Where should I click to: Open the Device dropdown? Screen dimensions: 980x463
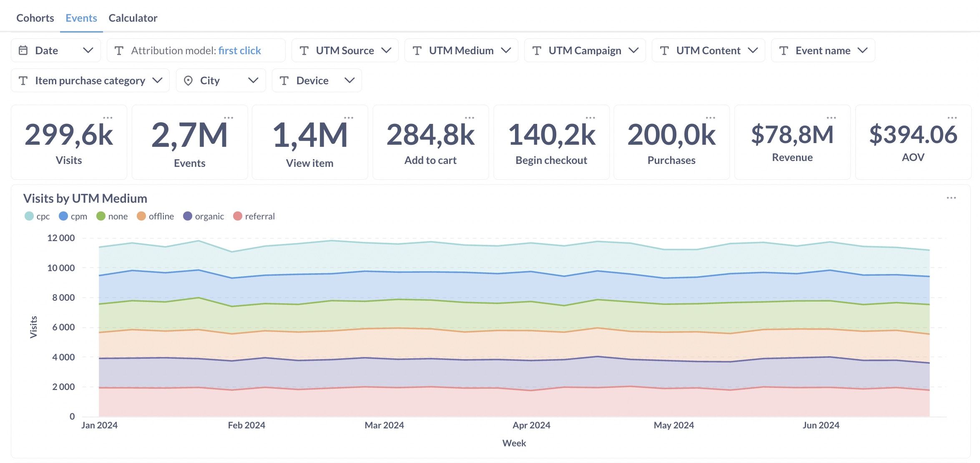350,80
